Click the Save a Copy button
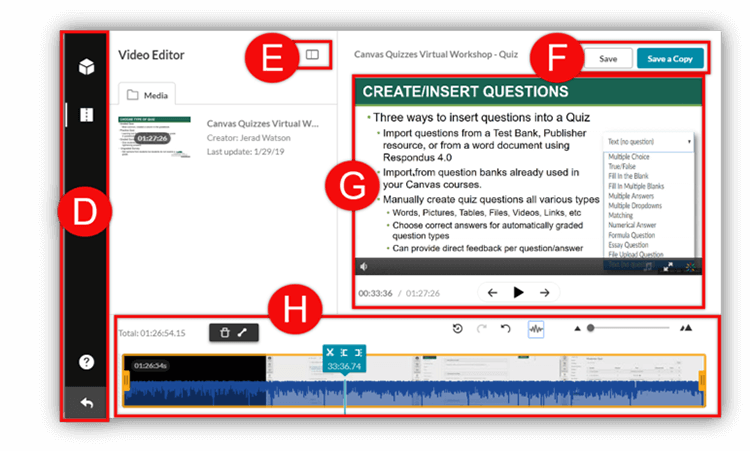 tap(670, 59)
